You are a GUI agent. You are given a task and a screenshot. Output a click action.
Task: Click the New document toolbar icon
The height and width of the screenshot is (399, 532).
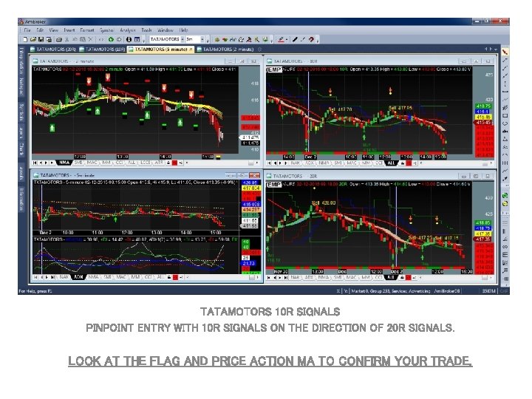pyautogui.click(x=25, y=39)
